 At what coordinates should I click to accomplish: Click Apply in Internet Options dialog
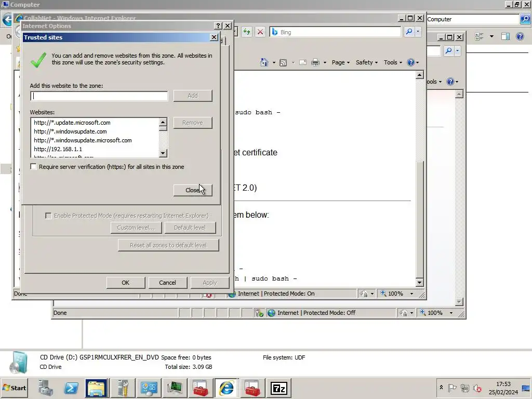[x=210, y=283]
